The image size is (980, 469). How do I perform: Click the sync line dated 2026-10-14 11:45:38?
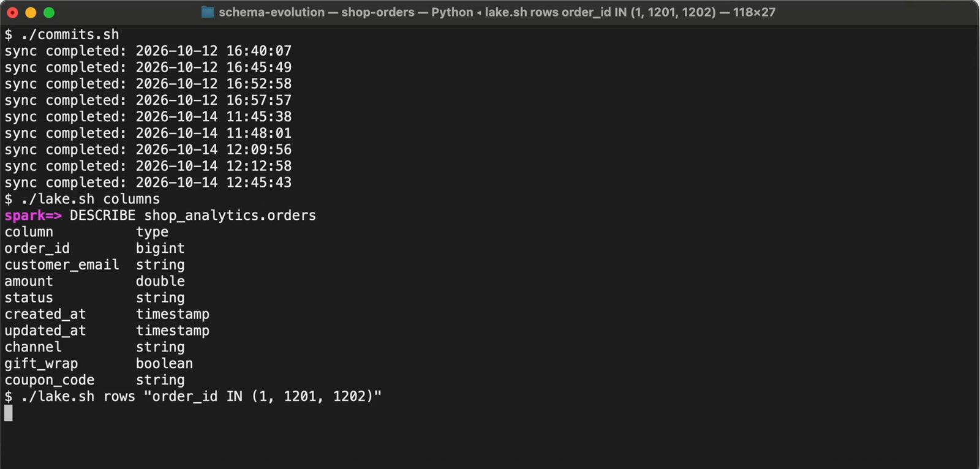coord(148,117)
